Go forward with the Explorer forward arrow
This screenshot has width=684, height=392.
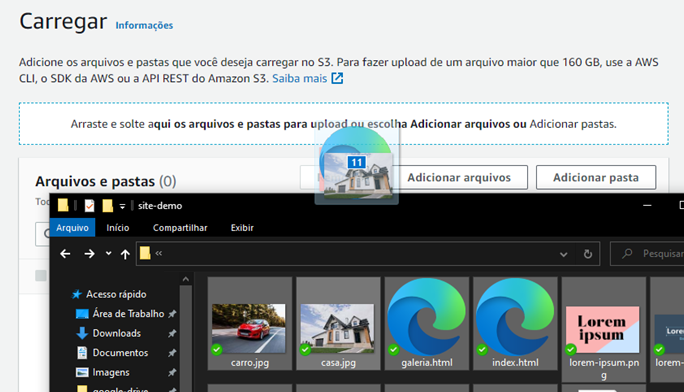point(89,254)
